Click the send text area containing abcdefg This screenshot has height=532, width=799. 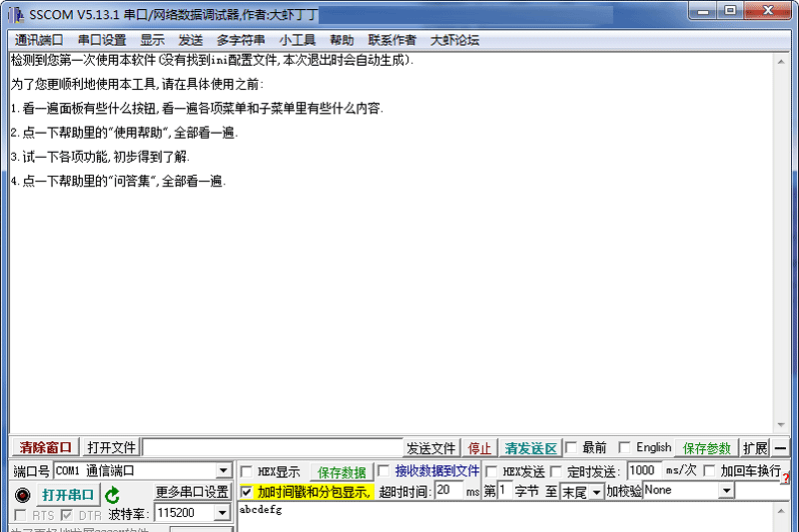pyautogui.click(x=506, y=517)
